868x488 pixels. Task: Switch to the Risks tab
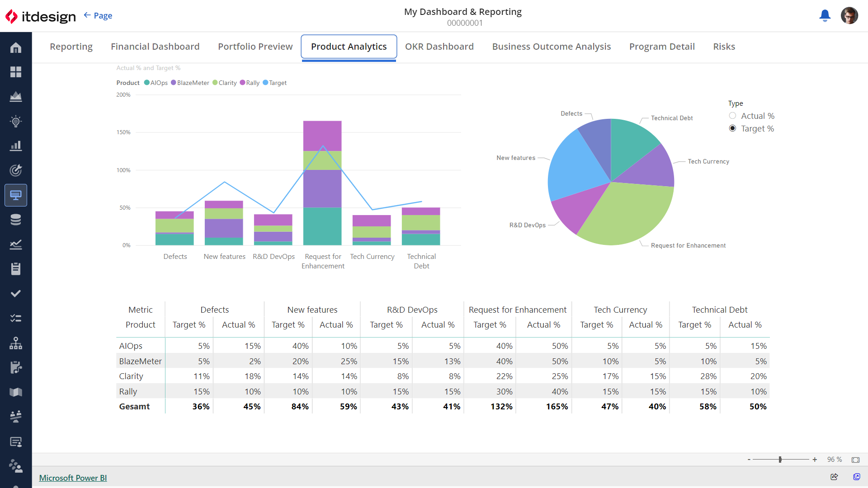click(x=724, y=47)
